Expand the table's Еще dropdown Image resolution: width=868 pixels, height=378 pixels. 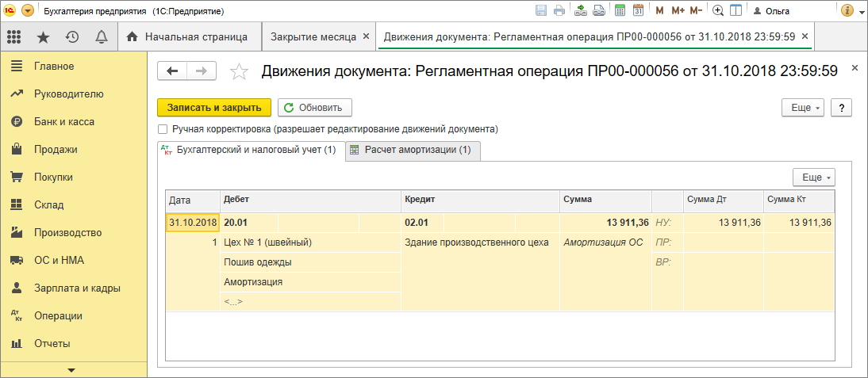(815, 178)
